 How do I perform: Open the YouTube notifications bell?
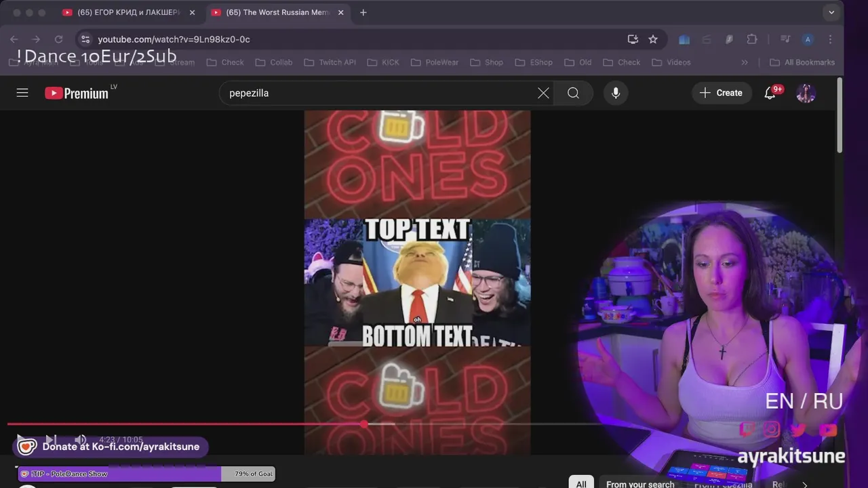point(770,93)
